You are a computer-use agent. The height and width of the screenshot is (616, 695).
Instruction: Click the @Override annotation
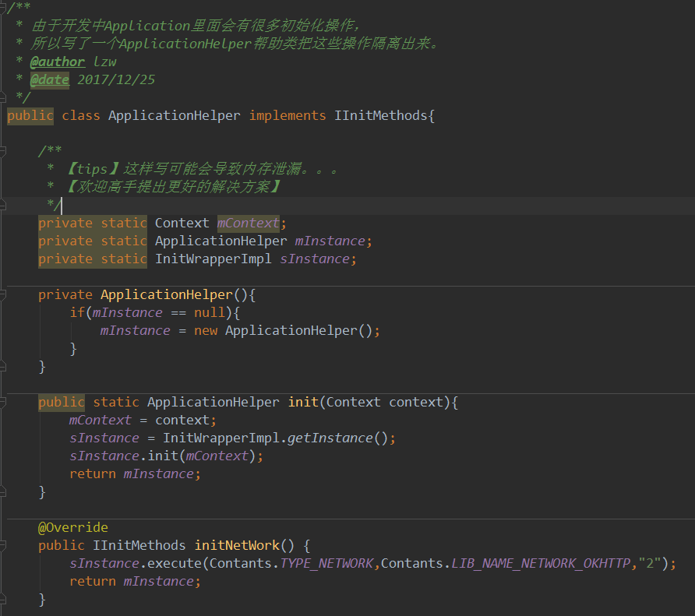tap(73, 527)
